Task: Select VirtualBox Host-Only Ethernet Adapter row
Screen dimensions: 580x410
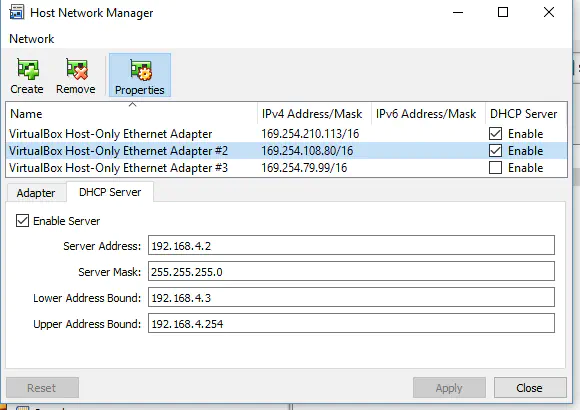Action: 286,134
